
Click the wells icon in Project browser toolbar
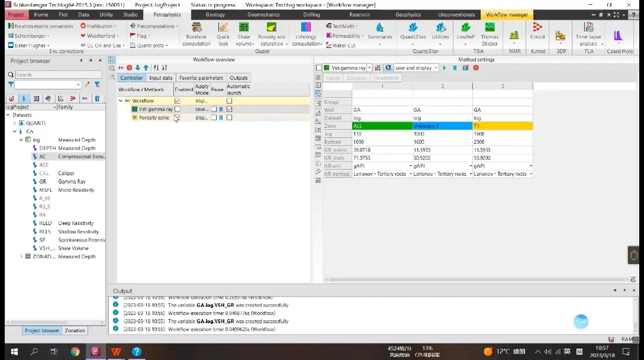(24, 99)
